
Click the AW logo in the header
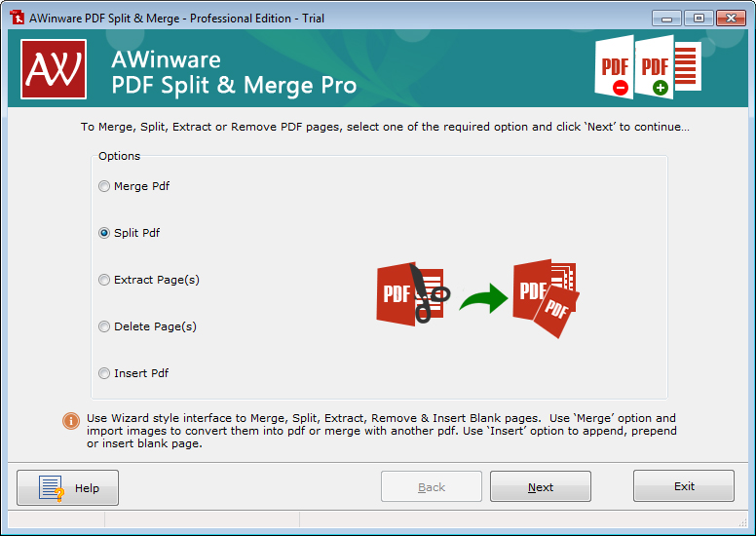54,69
